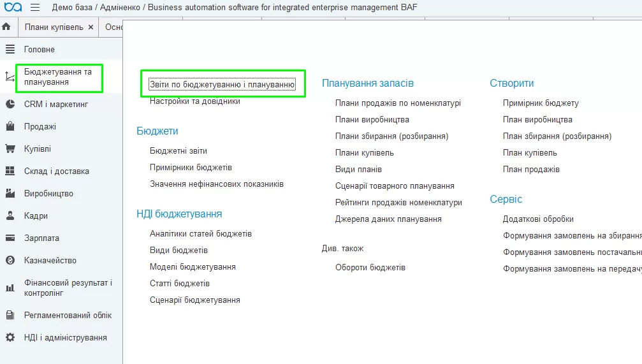Create new План виробництва

tap(537, 120)
